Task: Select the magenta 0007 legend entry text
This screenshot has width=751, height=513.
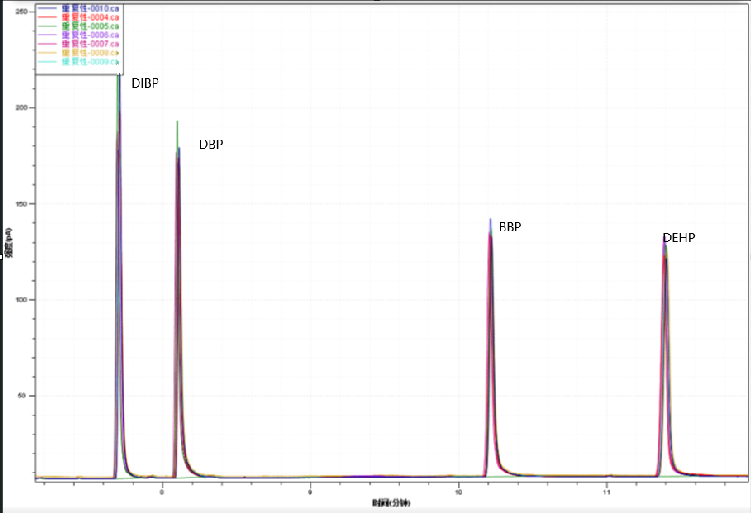Action: pyautogui.click(x=90, y=44)
